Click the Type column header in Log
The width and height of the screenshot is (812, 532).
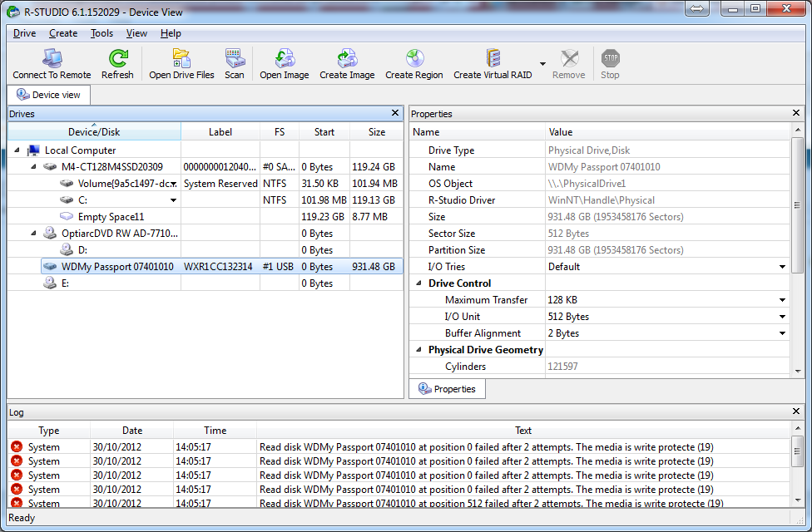(49, 430)
